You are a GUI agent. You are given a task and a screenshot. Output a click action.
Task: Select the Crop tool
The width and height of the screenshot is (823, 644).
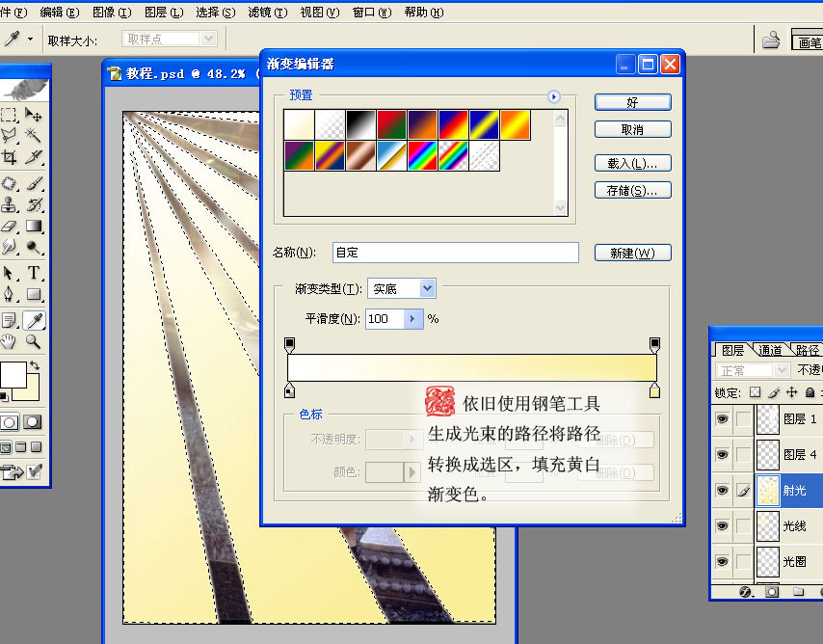9,157
